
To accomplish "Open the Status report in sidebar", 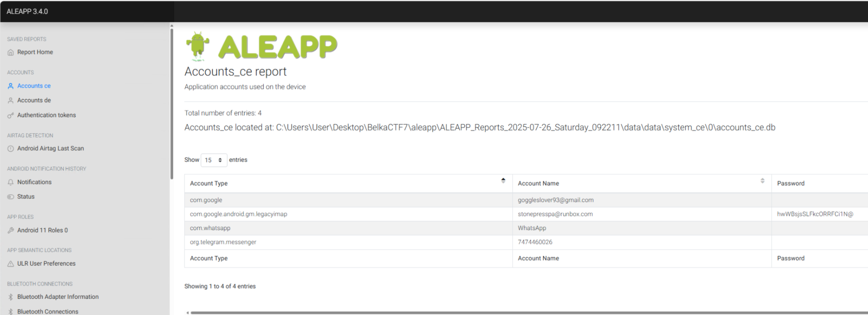I will tap(26, 197).
